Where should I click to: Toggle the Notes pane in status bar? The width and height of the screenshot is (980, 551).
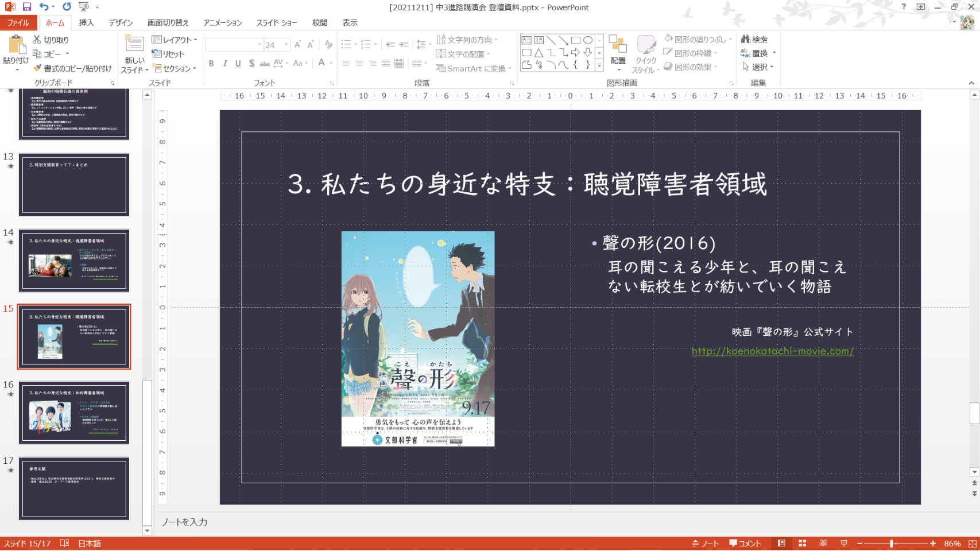pyautogui.click(x=706, y=544)
